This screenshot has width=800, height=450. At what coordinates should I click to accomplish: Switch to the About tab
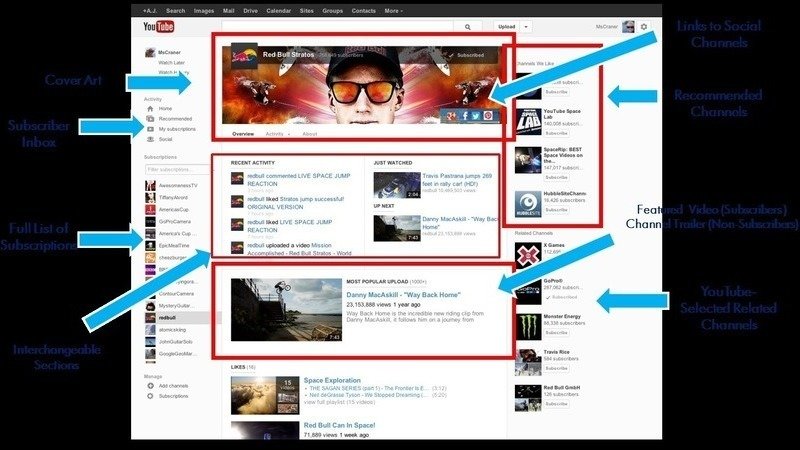310,134
